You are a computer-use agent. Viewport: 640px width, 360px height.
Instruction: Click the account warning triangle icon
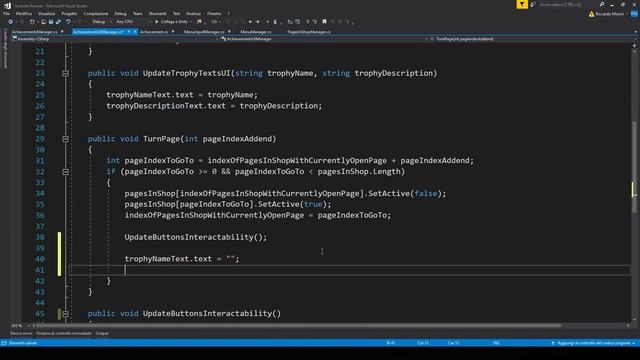click(x=591, y=14)
